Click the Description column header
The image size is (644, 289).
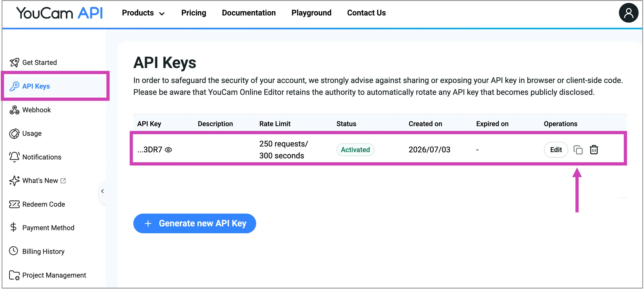click(x=215, y=124)
